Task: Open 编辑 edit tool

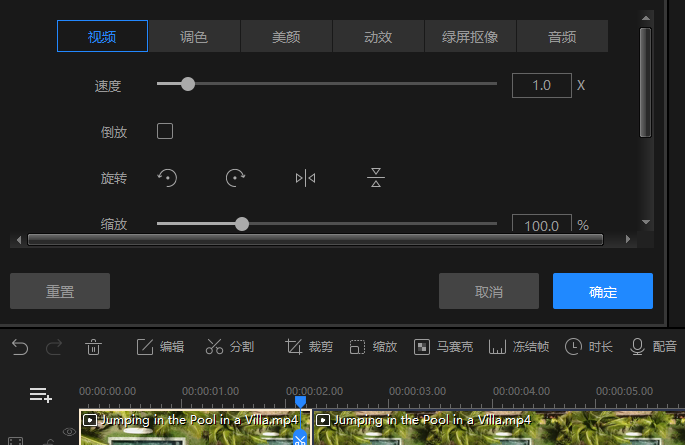Action: 160,347
